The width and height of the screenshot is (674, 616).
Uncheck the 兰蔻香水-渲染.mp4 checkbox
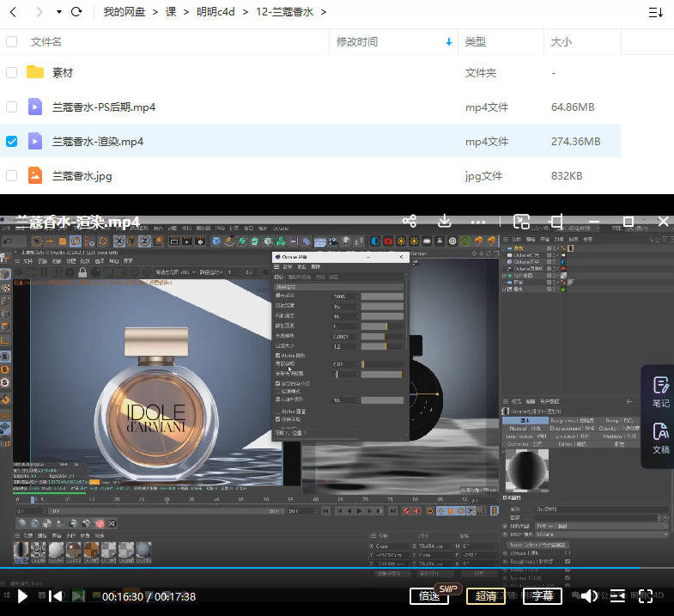click(11, 141)
